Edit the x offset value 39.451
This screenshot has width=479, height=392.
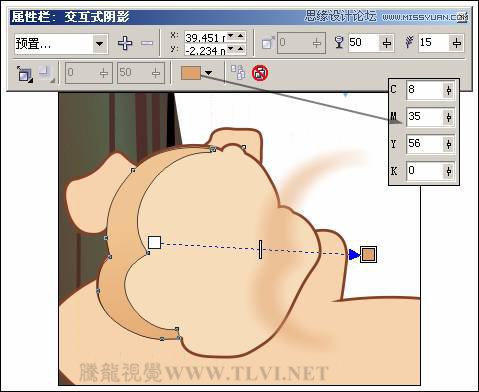click(205, 37)
